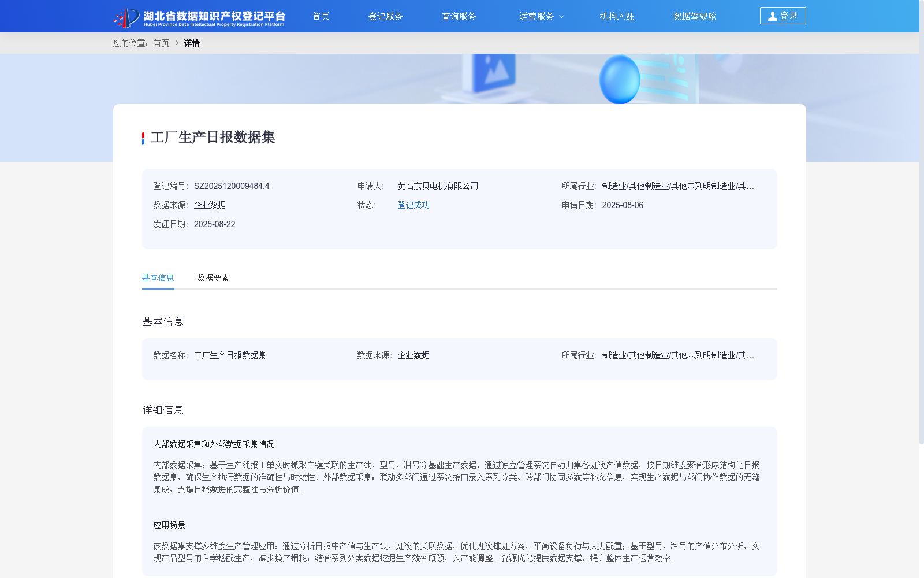The width and height of the screenshot is (924, 578).
Task: Click the 应用场景 heading
Action: [169, 525]
